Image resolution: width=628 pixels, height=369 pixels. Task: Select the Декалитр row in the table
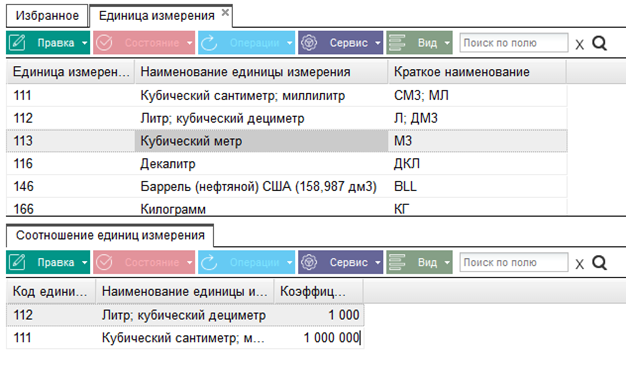(x=287, y=163)
